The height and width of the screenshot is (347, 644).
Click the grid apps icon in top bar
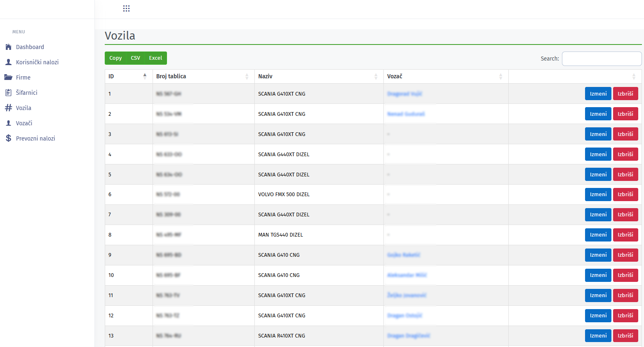click(126, 9)
